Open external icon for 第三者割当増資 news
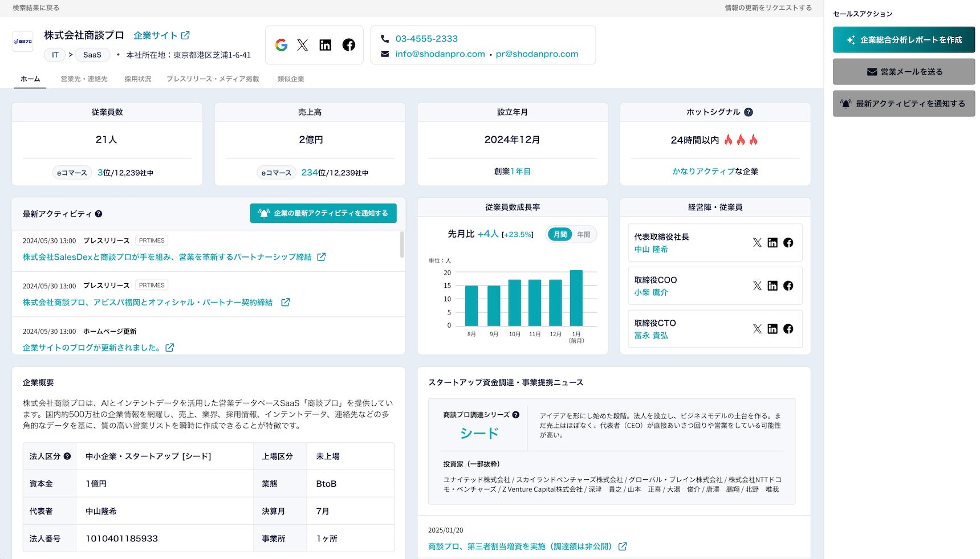 (623, 546)
